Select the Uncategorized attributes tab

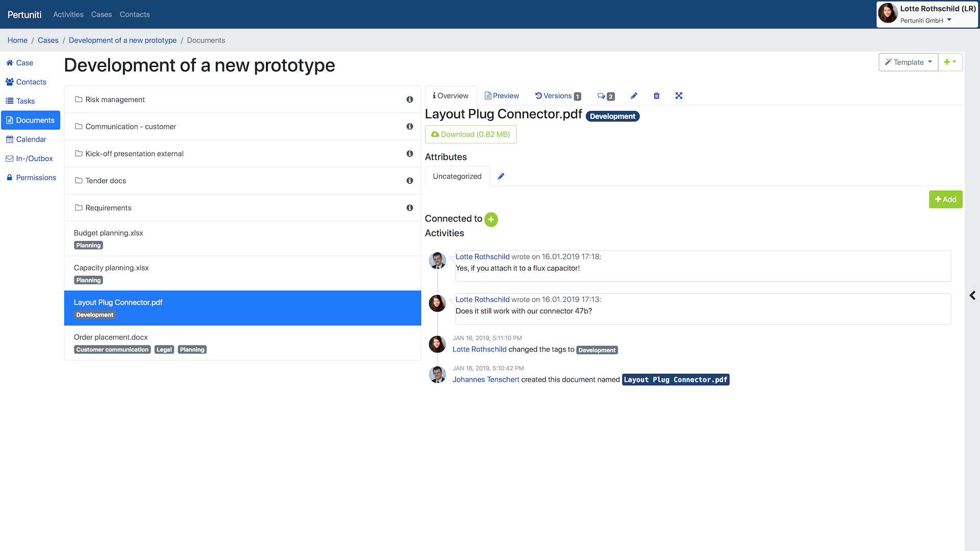click(457, 177)
